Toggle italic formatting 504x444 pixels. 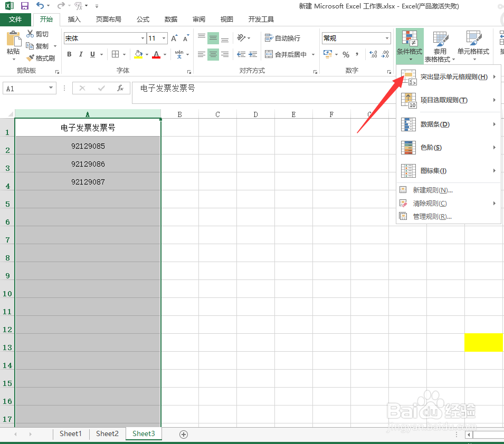click(x=80, y=54)
